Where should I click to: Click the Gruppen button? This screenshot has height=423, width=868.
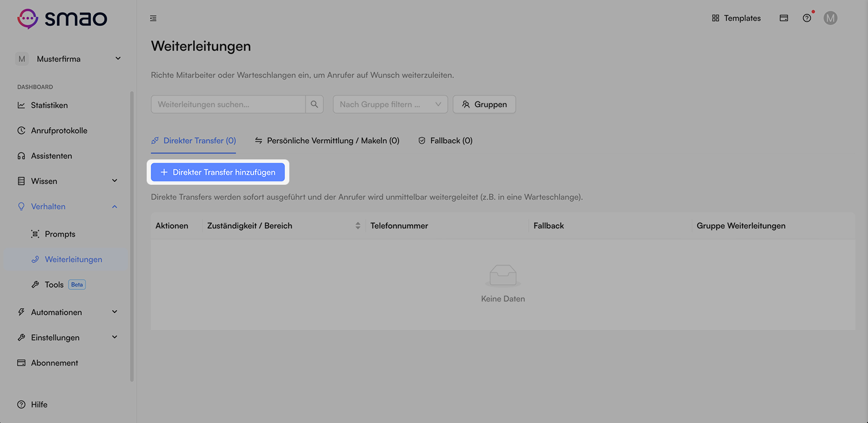[484, 104]
